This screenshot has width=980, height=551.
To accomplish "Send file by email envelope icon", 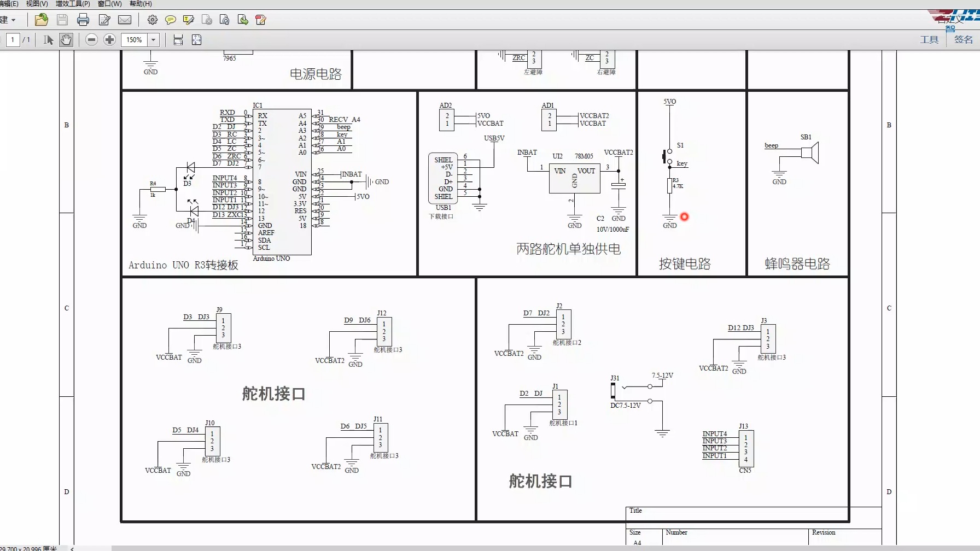I will (x=125, y=20).
